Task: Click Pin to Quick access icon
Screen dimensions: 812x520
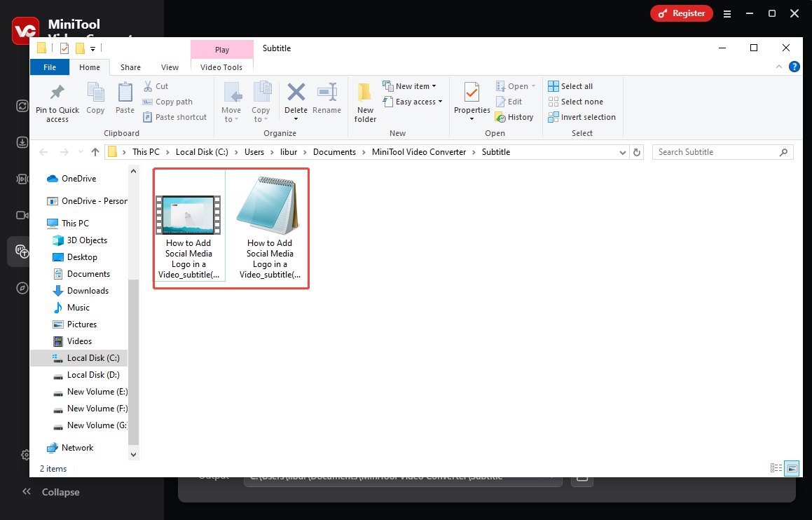Action: [57, 93]
